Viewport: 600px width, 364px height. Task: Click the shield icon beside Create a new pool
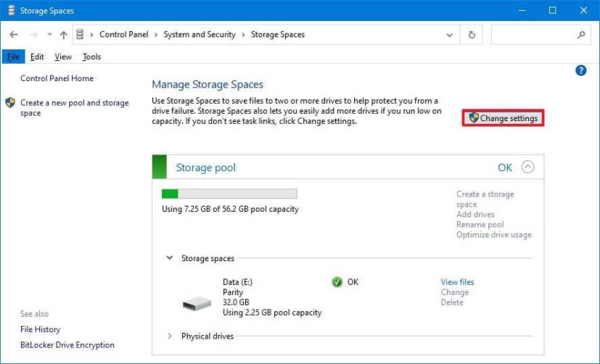click(10, 102)
